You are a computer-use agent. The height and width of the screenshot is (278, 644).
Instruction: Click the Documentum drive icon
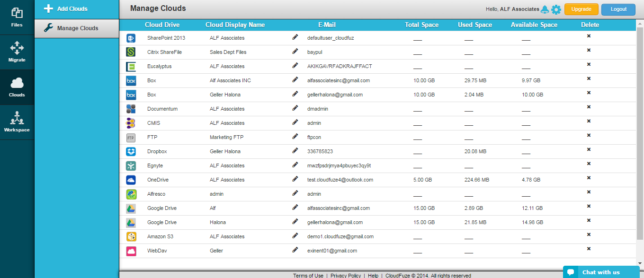pyautogui.click(x=131, y=109)
